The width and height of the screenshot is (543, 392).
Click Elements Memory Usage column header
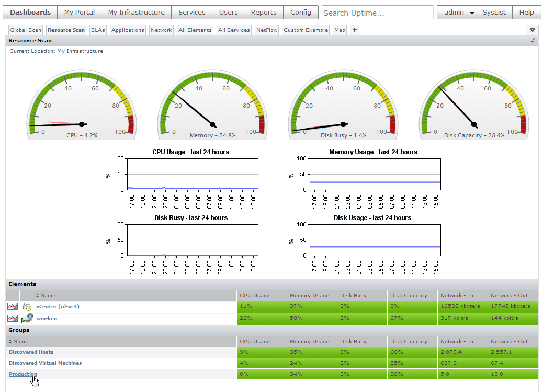click(312, 296)
